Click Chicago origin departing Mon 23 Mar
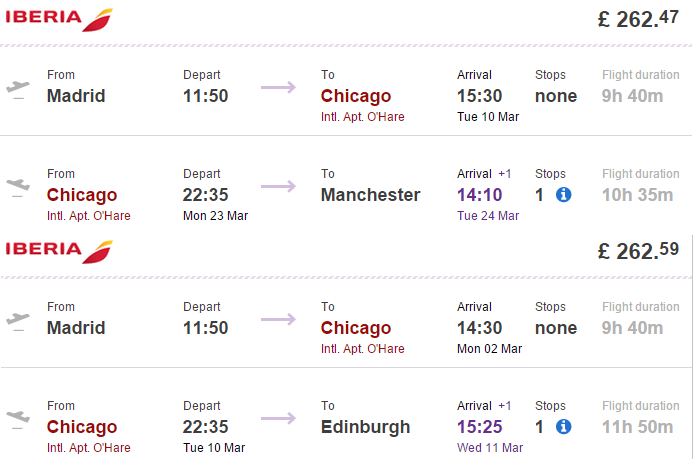The image size is (699, 463). coord(82,195)
